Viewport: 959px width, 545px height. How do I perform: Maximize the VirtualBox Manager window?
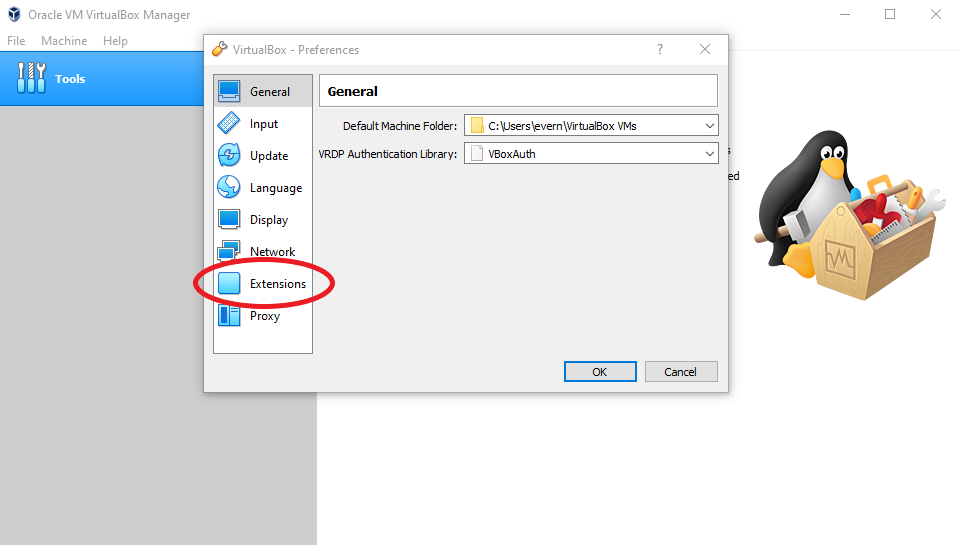[x=890, y=14]
